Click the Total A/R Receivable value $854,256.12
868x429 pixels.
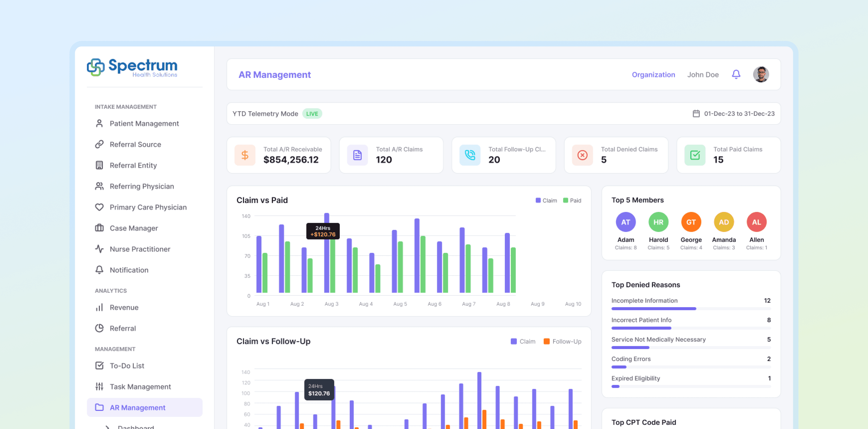tap(291, 160)
